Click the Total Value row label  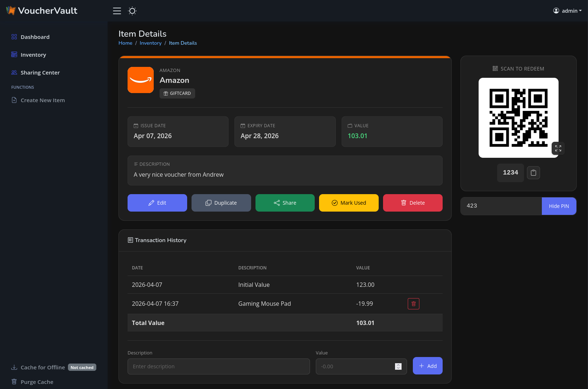148,323
